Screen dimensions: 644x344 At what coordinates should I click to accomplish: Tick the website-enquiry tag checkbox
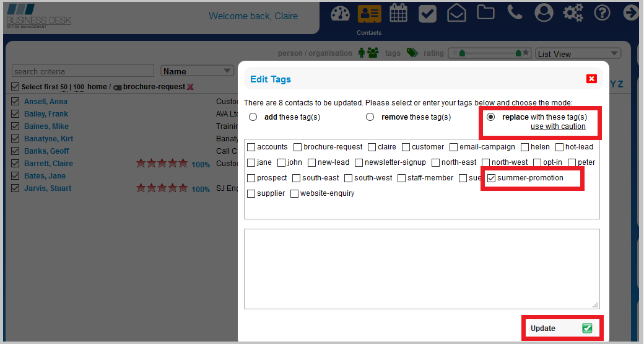click(x=295, y=193)
